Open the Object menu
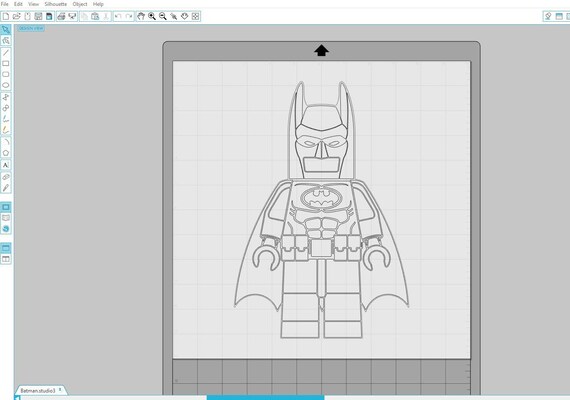The width and height of the screenshot is (570, 400). pos(80,4)
